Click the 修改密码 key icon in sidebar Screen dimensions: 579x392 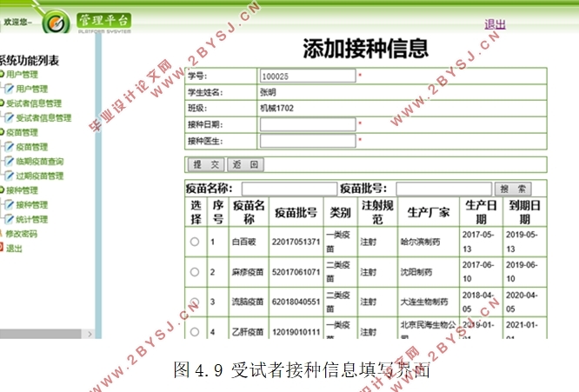(x=2, y=234)
